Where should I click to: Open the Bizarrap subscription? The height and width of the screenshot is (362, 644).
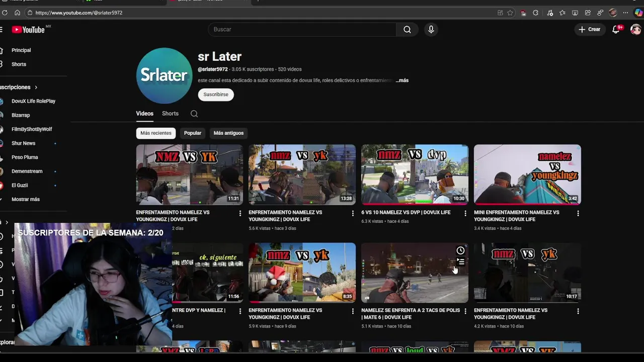(21, 115)
